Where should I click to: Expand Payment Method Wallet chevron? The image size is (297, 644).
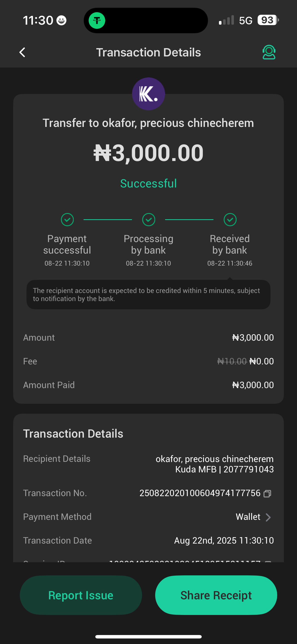(x=268, y=517)
